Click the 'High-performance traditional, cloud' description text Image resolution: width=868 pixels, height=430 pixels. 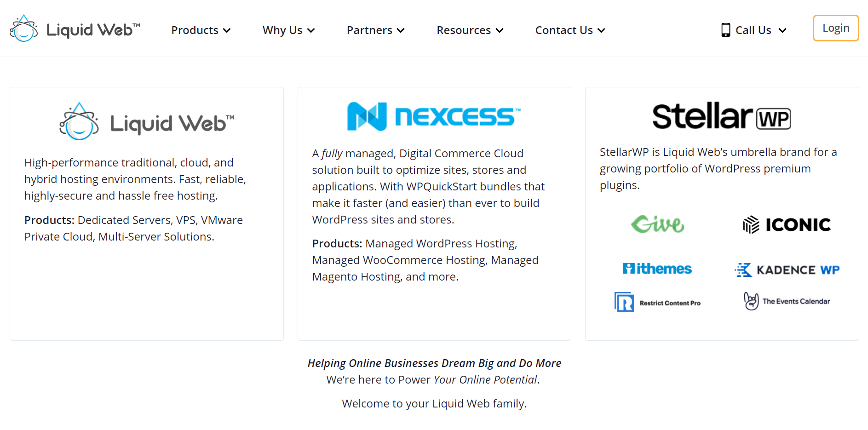(135, 179)
